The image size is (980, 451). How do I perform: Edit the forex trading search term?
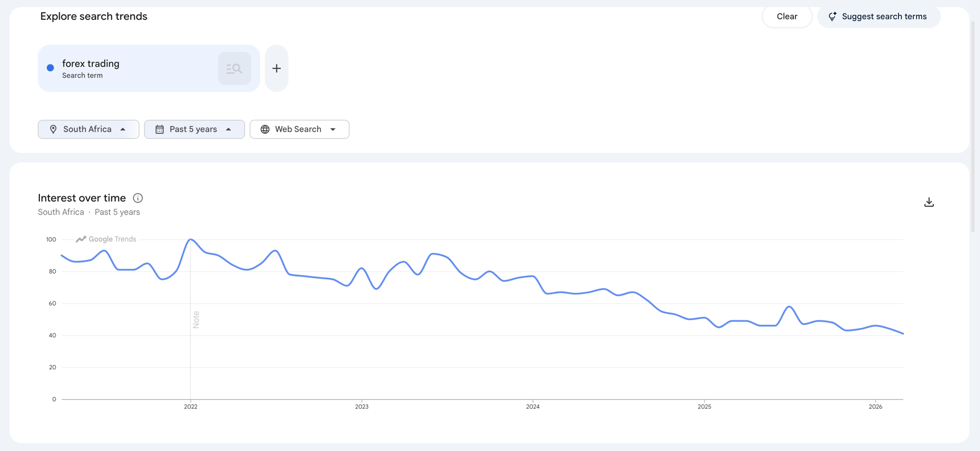point(91,64)
